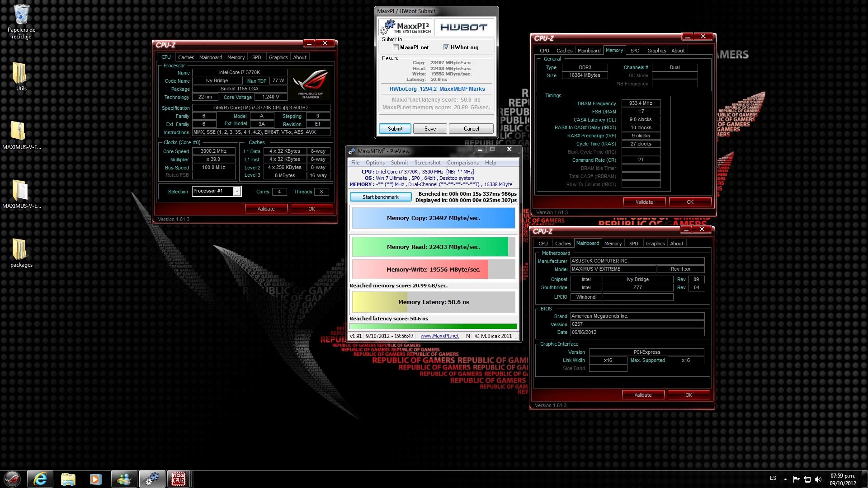Click the HWBOT logo banner
Image resolution: width=868 pixels, height=488 pixels.
point(464,27)
